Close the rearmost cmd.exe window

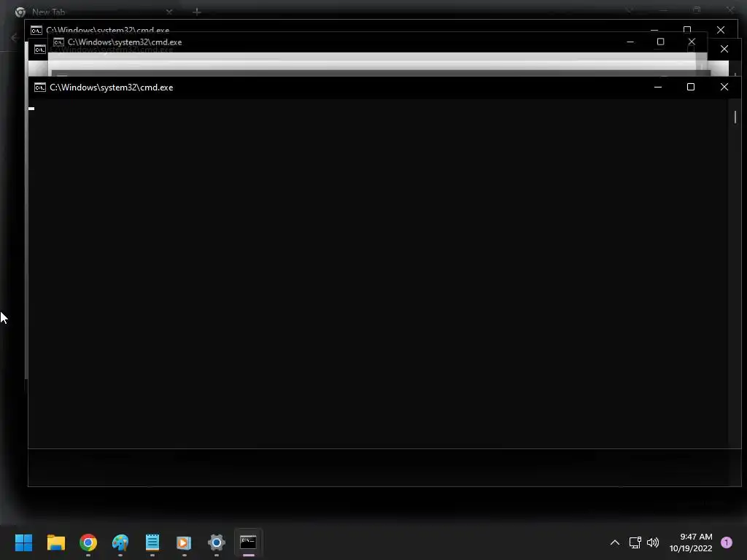[721, 30]
